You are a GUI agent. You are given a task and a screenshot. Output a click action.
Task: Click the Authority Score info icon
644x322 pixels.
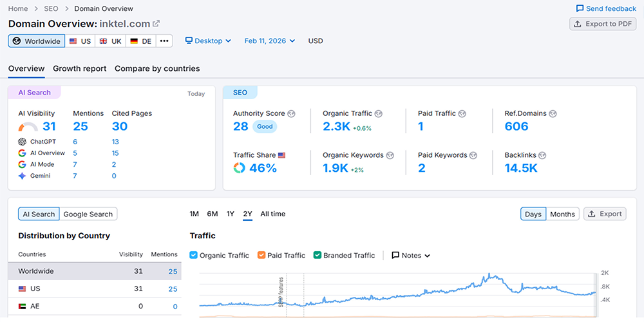292,114
